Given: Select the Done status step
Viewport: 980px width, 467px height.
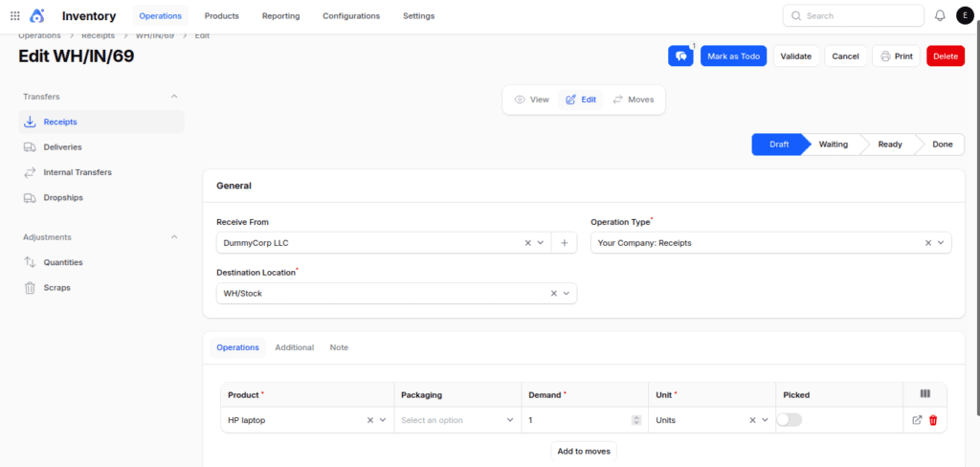Looking at the screenshot, I should click(x=943, y=145).
